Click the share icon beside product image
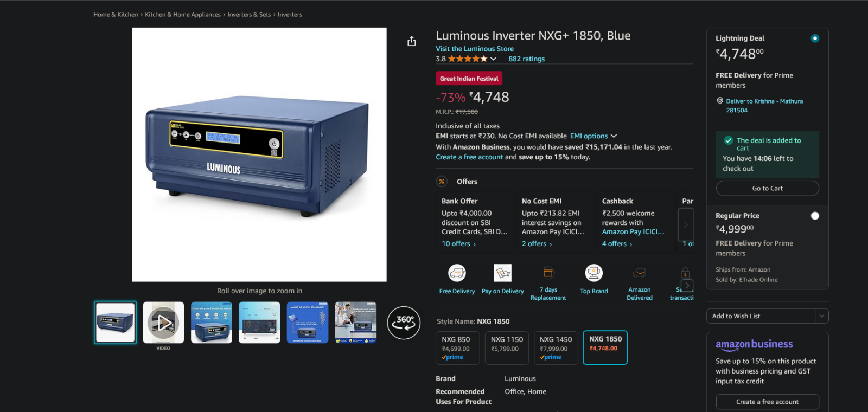The width and height of the screenshot is (868, 412). 412,41
